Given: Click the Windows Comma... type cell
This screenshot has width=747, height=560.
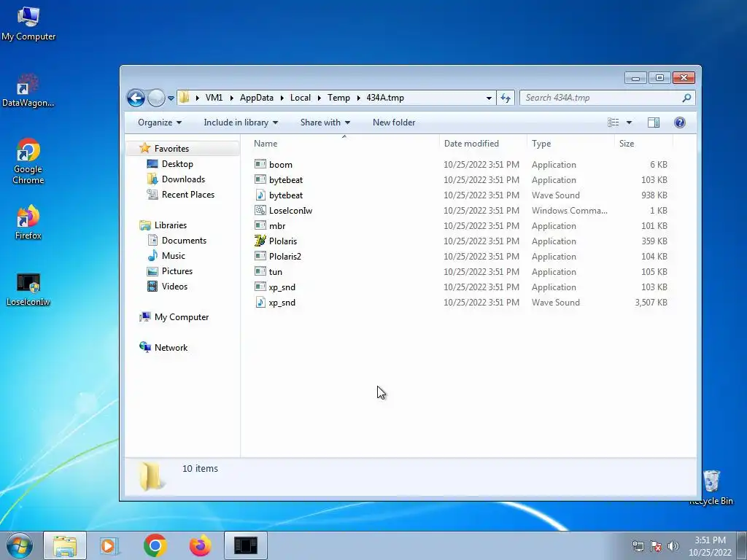Looking at the screenshot, I should (x=569, y=211).
